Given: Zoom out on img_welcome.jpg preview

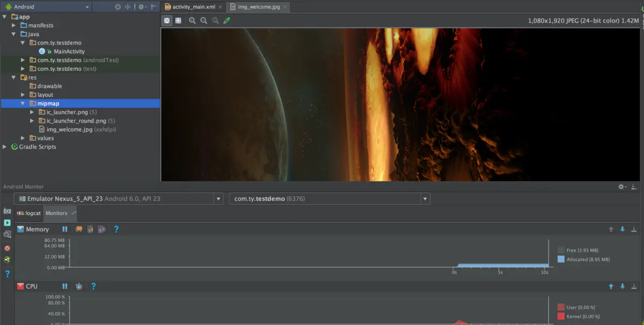Looking at the screenshot, I should pyautogui.click(x=204, y=20).
